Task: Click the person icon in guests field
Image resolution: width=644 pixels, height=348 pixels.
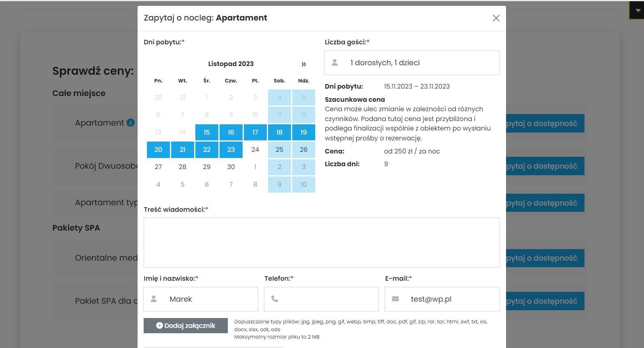Action: (x=335, y=62)
